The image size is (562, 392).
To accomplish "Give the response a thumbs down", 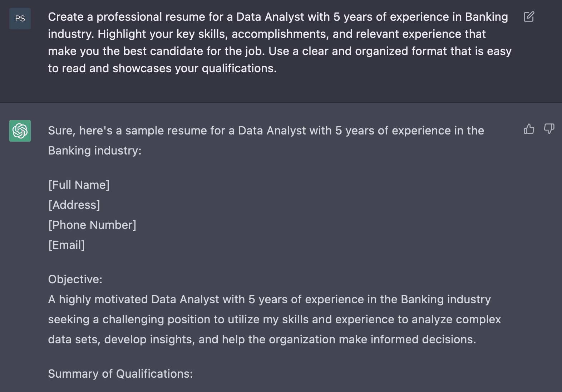I will coord(549,129).
